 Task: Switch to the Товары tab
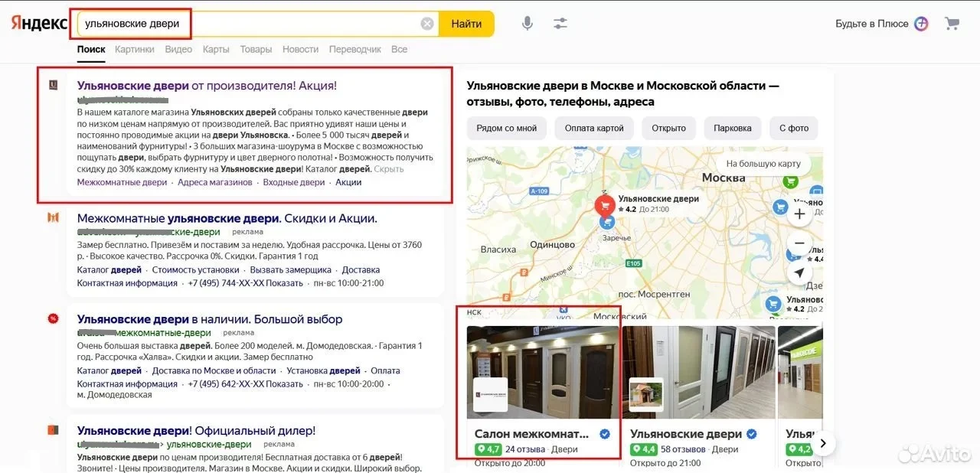click(x=256, y=49)
